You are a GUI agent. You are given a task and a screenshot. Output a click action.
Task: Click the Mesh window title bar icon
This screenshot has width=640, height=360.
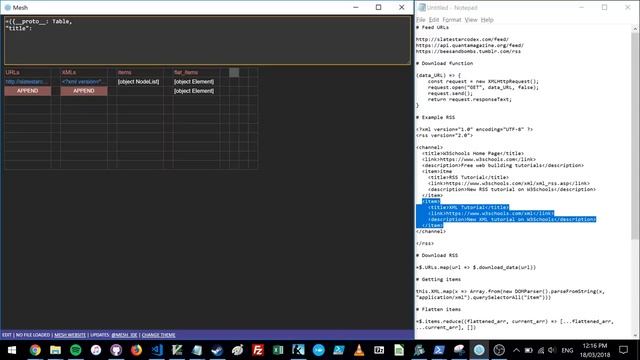click(7, 7)
